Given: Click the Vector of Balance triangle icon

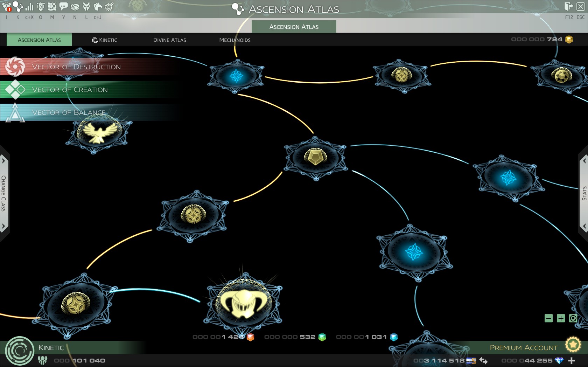Looking at the screenshot, I should [15, 113].
